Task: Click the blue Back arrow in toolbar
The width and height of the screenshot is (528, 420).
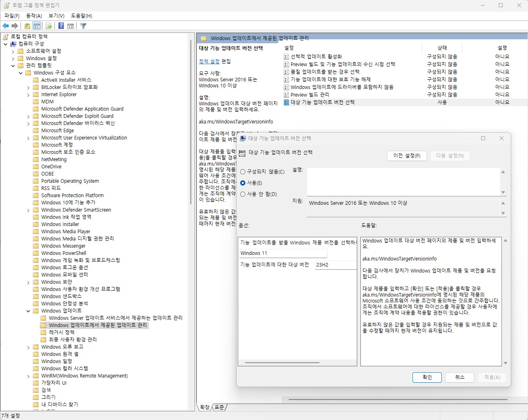Action: tap(6, 26)
